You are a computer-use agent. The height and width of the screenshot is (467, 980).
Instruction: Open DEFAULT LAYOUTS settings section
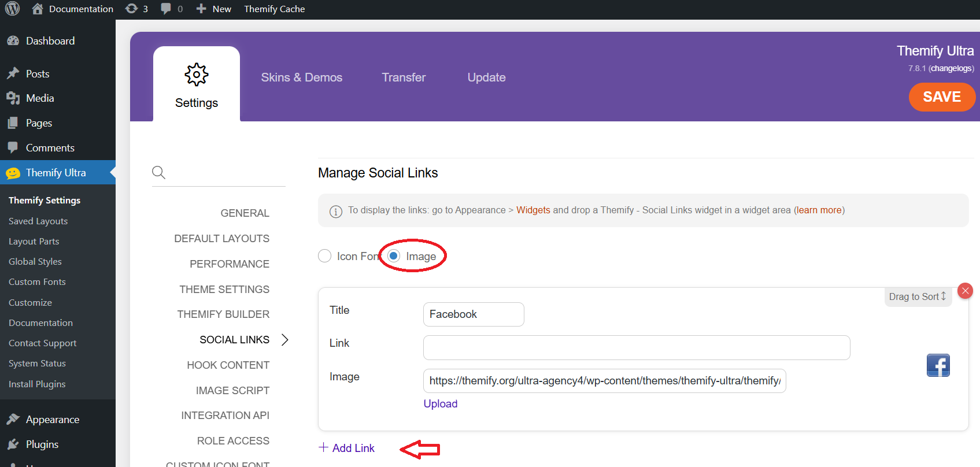pyautogui.click(x=221, y=239)
